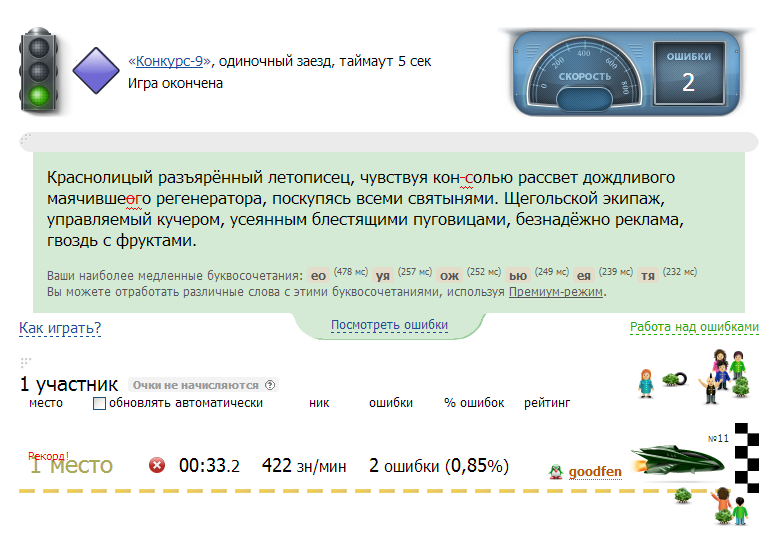The height and width of the screenshot is (535, 765).
Task: Click the 'Очки не начисляются' badge
Action: (x=203, y=385)
